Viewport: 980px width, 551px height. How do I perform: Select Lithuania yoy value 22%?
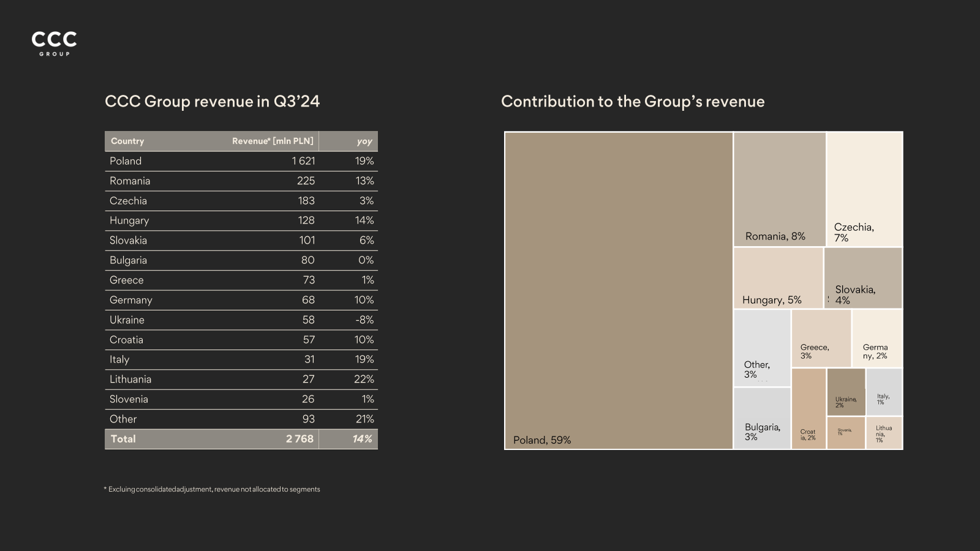coord(364,380)
